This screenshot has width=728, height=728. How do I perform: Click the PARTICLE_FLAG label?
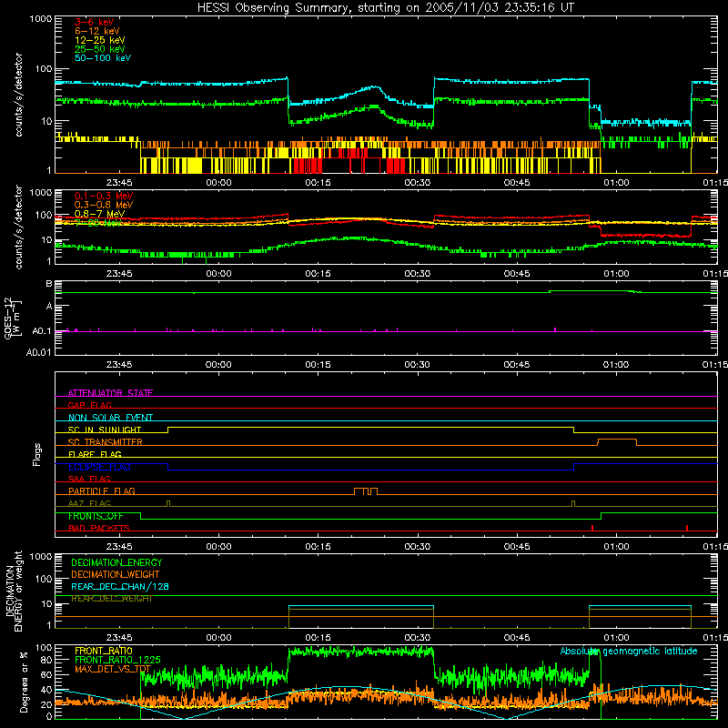pyautogui.click(x=102, y=490)
